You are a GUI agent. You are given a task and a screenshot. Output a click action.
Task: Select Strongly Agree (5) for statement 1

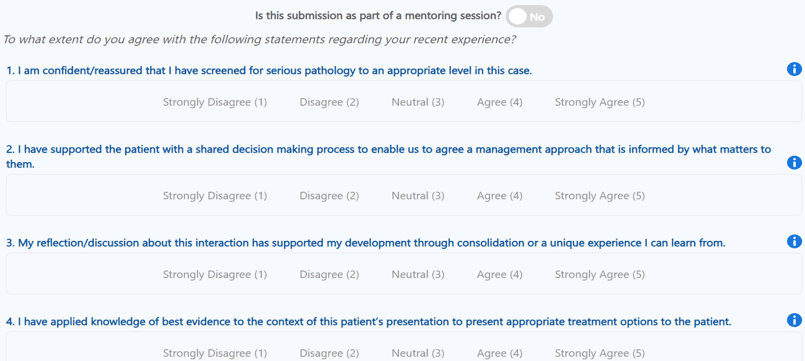point(600,102)
